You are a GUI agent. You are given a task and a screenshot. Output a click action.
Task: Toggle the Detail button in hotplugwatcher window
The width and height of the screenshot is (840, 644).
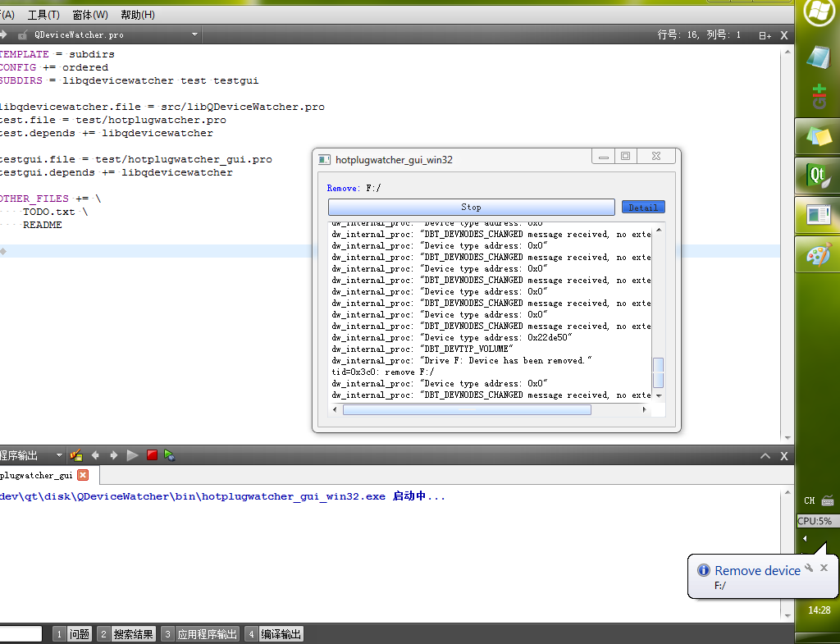(643, 208)
